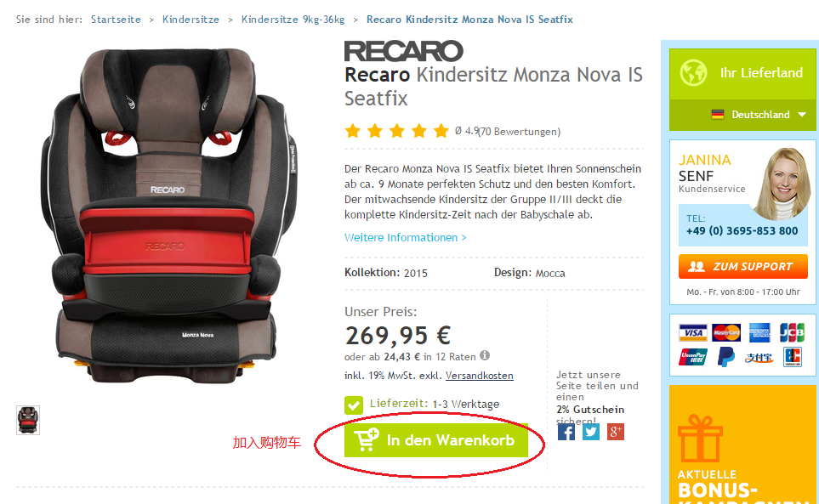
Task: Share the page via Facebook icon
Action: click(x=566, y=432)
